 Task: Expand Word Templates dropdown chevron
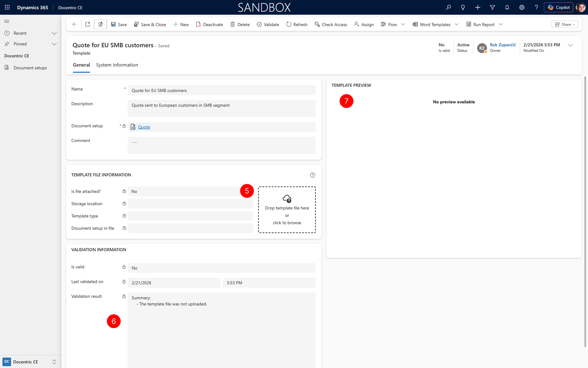(x=457, y=25)
